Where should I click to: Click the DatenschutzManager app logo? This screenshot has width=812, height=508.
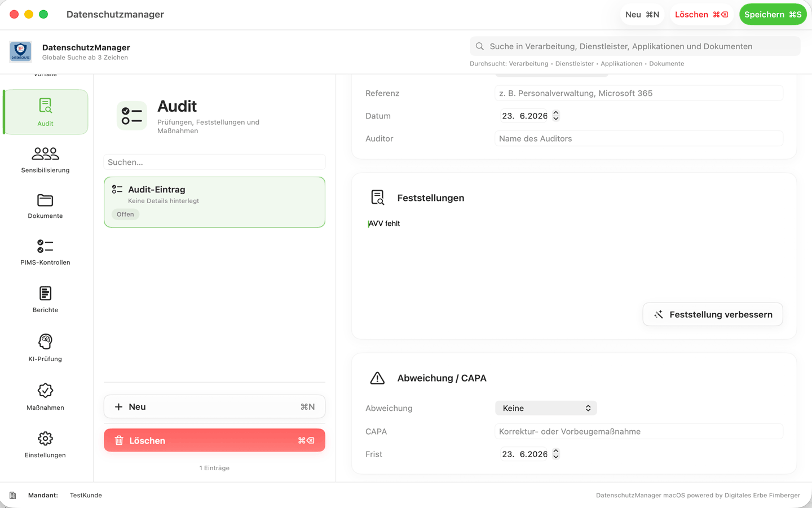(x=21, y=51)
